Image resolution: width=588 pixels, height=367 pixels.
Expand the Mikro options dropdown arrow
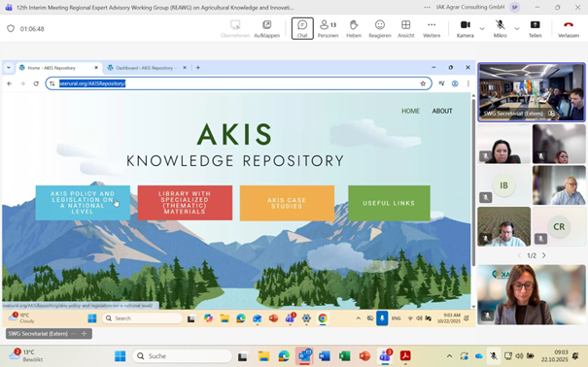516,28
